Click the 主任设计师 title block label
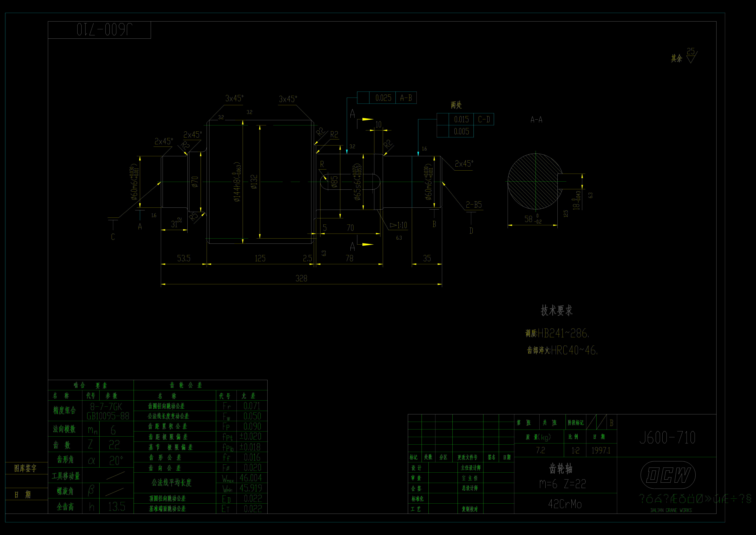This screenshot has width=756, height=535. 471,468
